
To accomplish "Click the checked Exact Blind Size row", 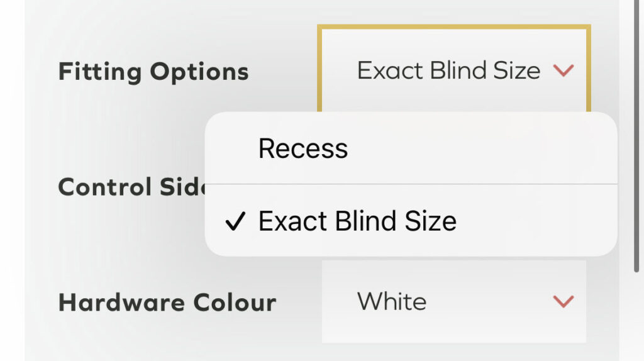I will (411, 221).
